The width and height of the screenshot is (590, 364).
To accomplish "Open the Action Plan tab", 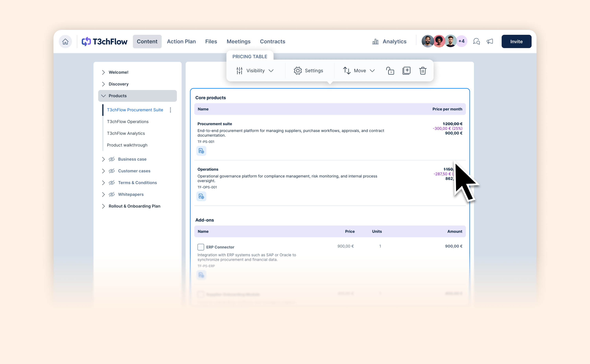I will pyautogui.click(x=181, y=41).
